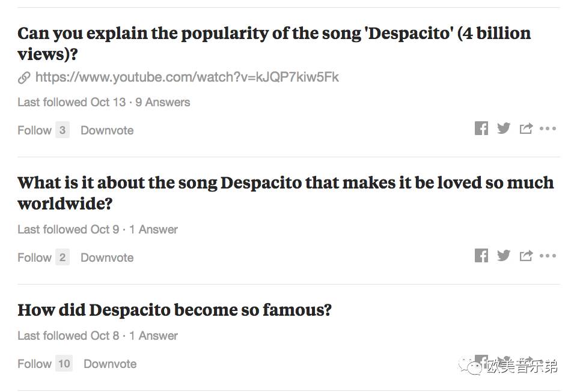Follow the 4 billion views Despacito question

point(35,130)
